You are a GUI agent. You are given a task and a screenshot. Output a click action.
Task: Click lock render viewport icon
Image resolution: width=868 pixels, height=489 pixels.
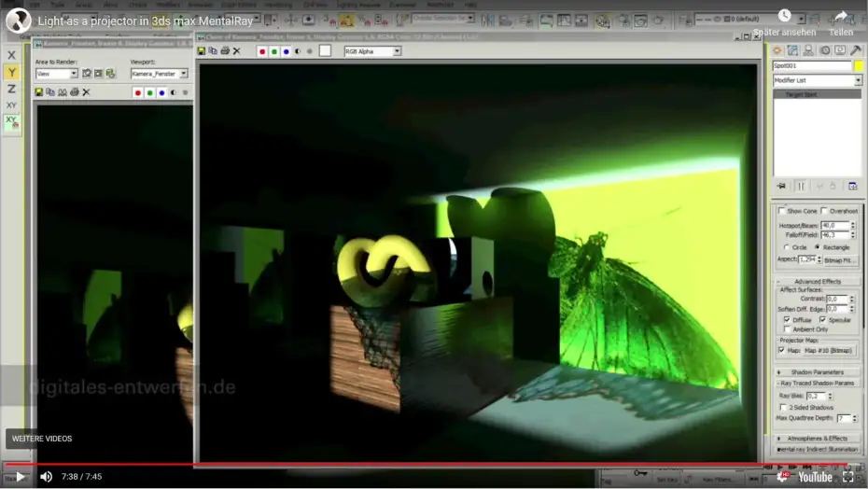tap(111, 74)
